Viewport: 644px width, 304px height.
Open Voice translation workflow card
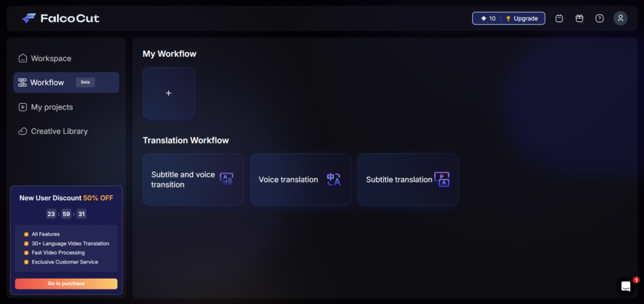click(300, 179)
